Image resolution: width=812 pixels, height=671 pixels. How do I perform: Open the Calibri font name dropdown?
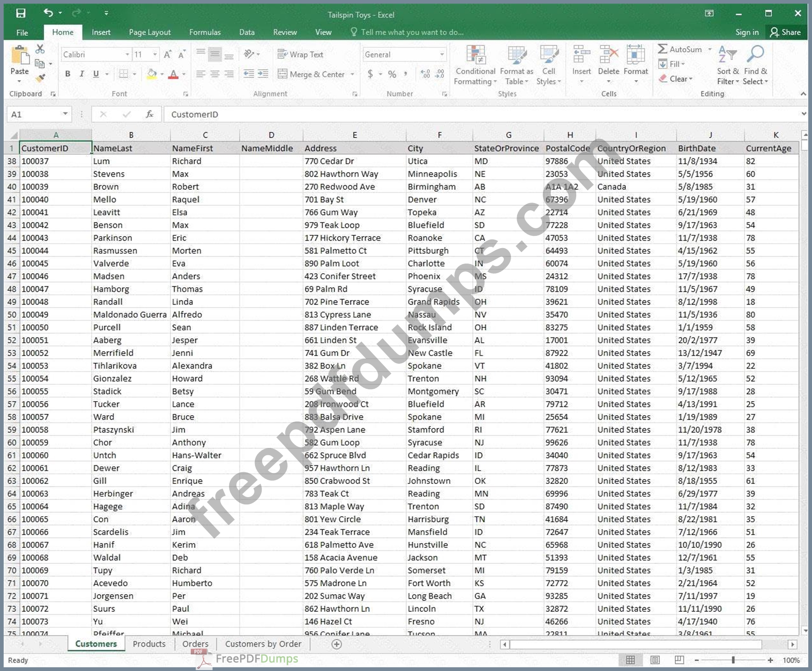click(x=127, y=55)
